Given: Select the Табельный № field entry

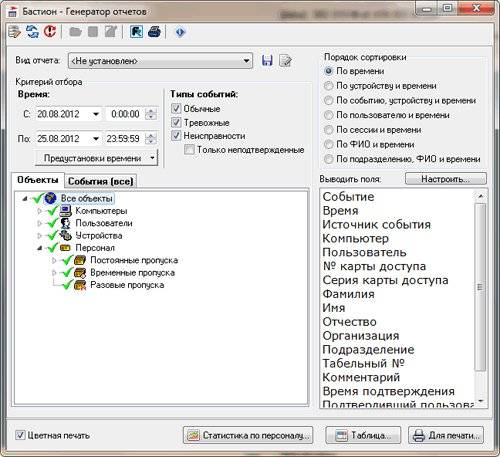Looking at the screenshot, I should [363, 363].
